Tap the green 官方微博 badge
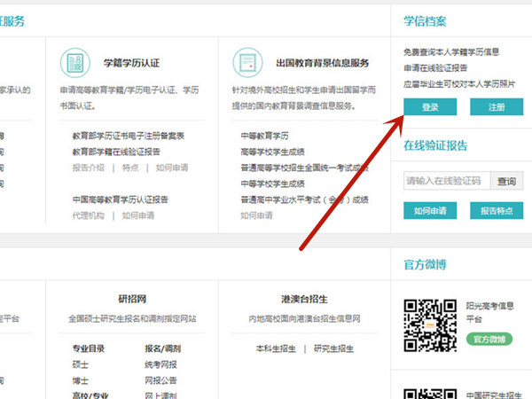Screen dimensions: 532x399 tap(489, 340)
